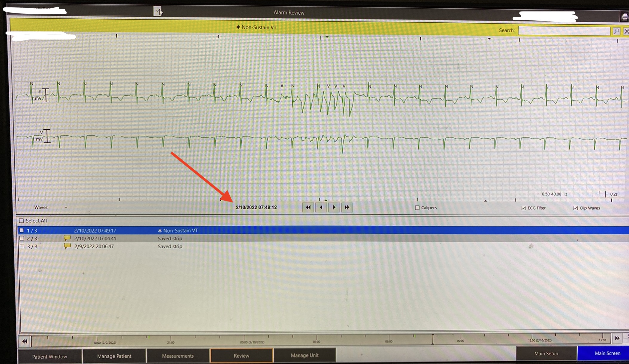Jump timeline back with double-left arrow

click(24, 341)
